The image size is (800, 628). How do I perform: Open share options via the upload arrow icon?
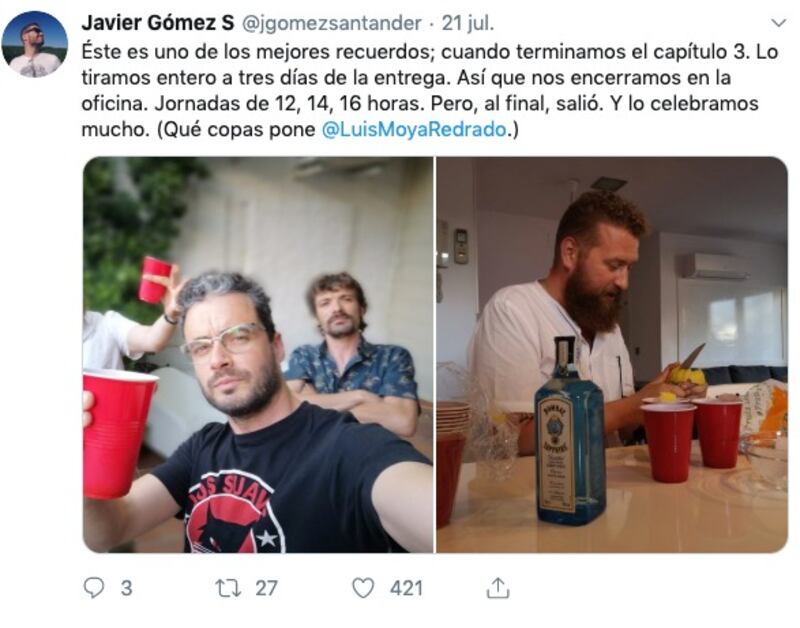coord(497,588)
